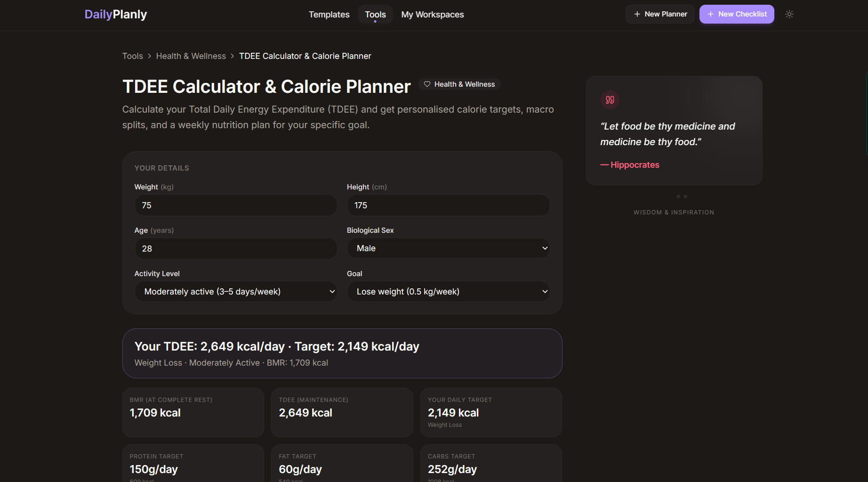Click the breadcrumb chevron after Health & Wellness
Image resolution: width=868 pixels, height=482 pixels.
(x=233, y=56)
